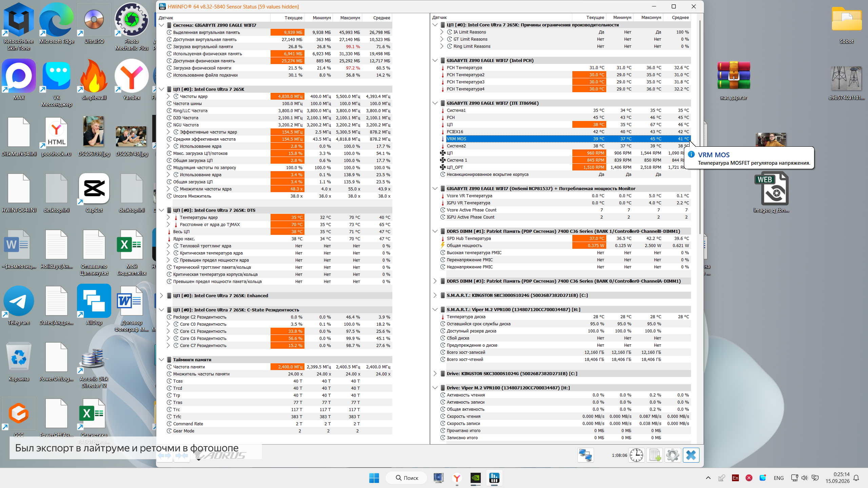Select Package C2 Резидентность row
The width and height of the screenshot is (868, 488).
(x=279, y=317)
